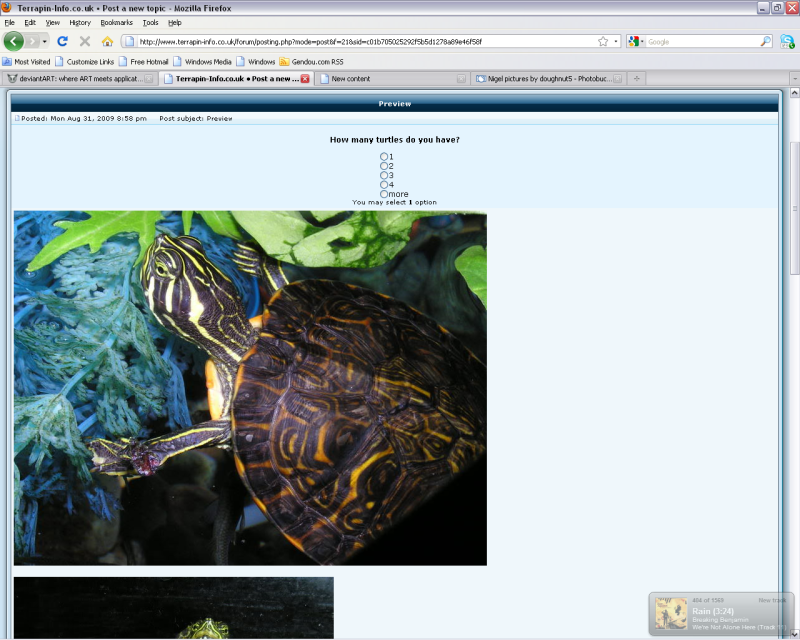
Task: Open the File menu
Action: 10,22
